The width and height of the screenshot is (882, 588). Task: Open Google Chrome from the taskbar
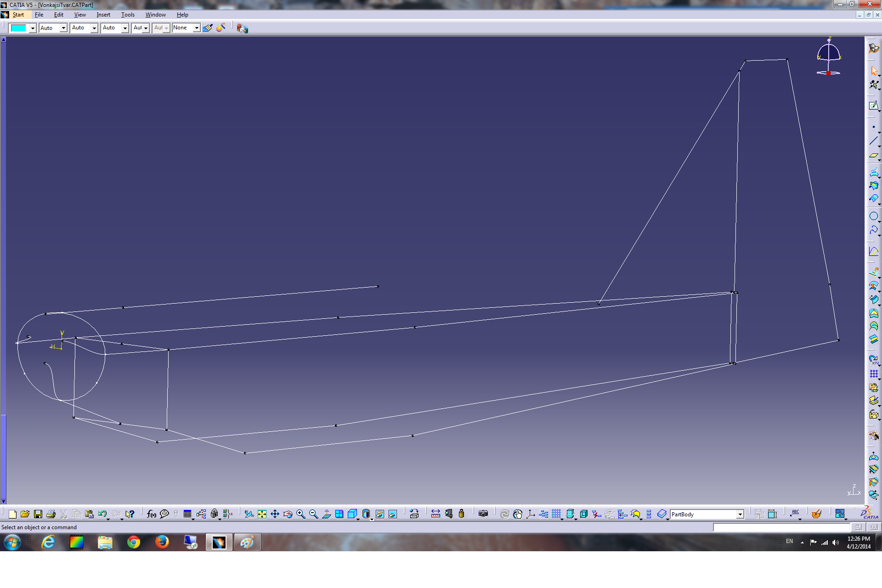(134, 543)
